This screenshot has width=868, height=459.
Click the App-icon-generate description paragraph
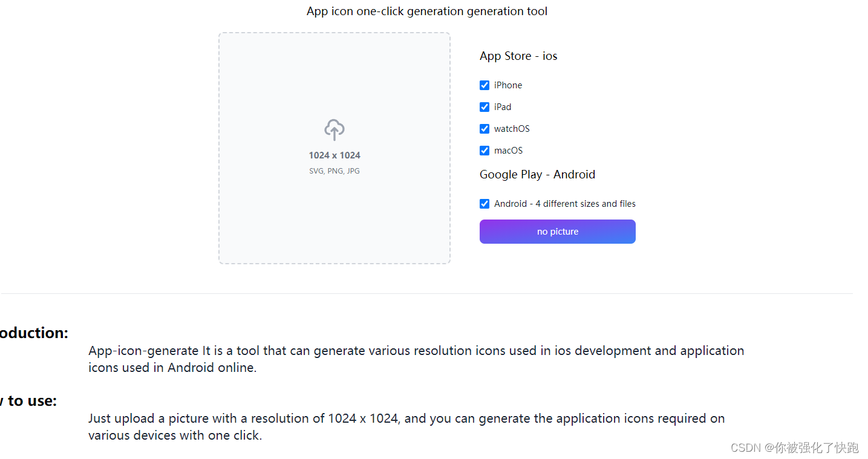click(x=416, y=359)
